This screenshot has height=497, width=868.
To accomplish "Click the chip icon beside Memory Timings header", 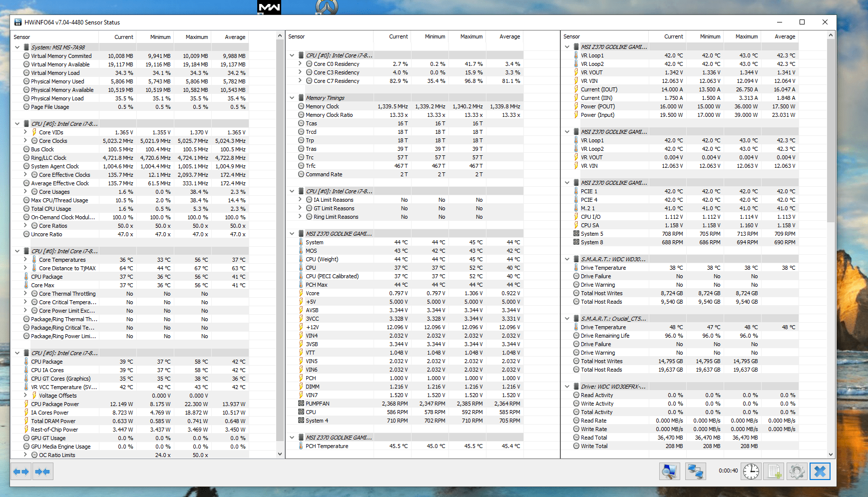I will click(x=301, y=98).
